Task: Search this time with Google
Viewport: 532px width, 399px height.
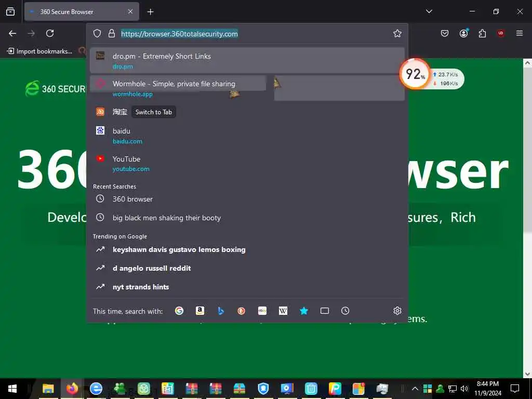Action: tap(179, 311)
